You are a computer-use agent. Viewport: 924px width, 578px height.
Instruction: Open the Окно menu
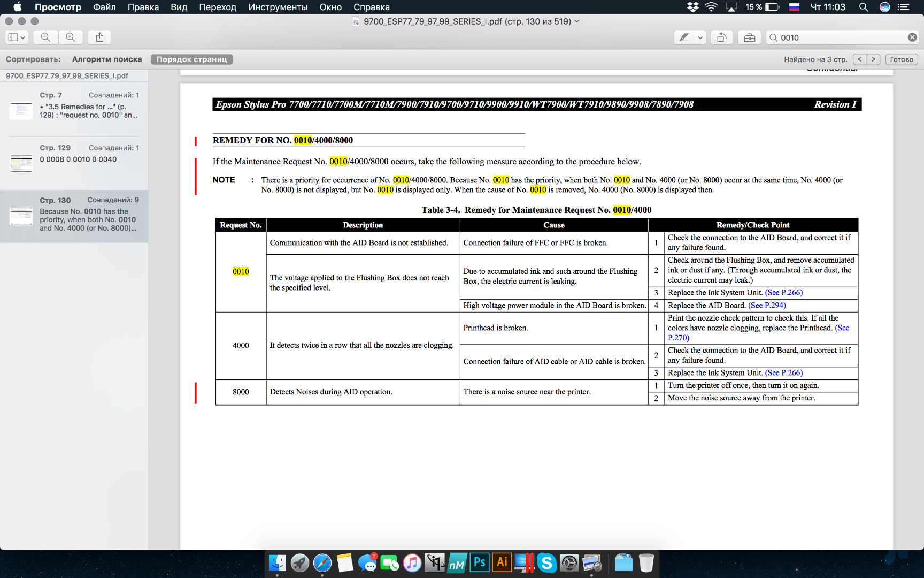pyautogui.click(x=330, y=7)
